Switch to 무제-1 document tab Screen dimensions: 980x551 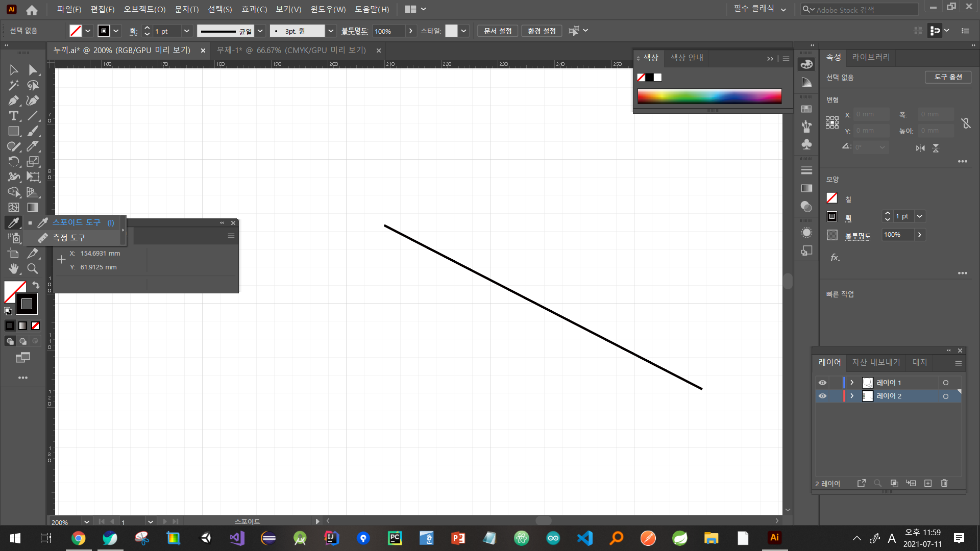tap(291, 50)
